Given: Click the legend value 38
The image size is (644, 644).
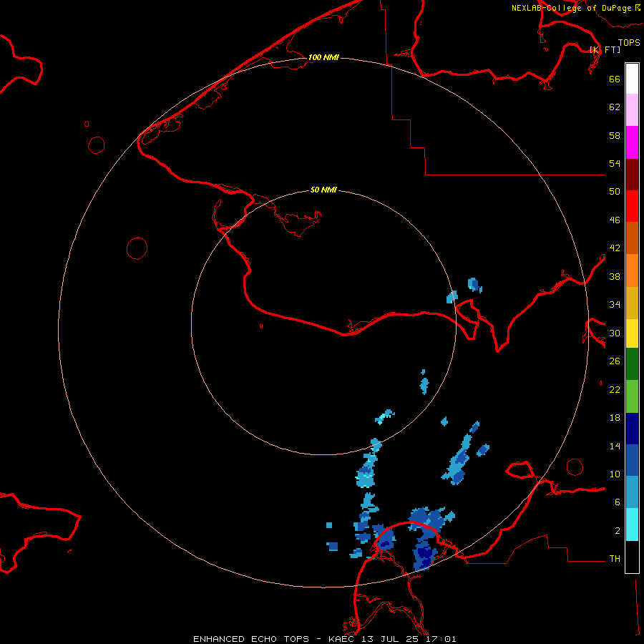Looking at the screenshot, I should click(x=615, y=276).
